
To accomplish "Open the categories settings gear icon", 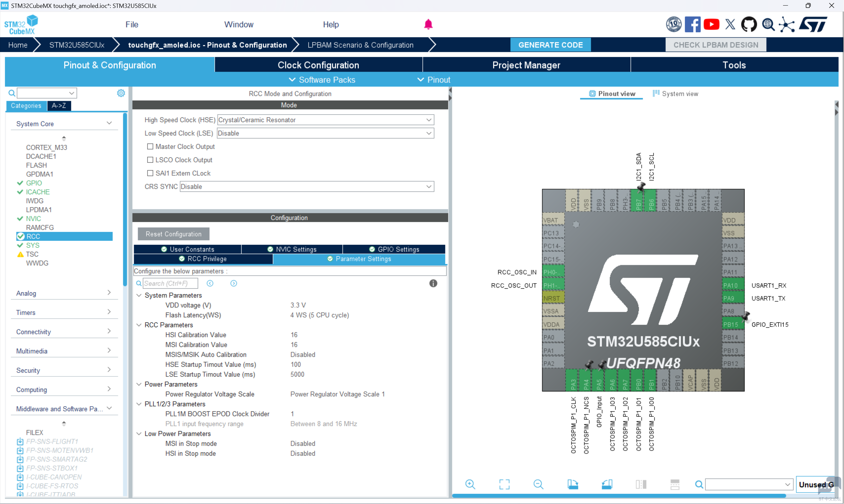I will (x=121, y=93).
